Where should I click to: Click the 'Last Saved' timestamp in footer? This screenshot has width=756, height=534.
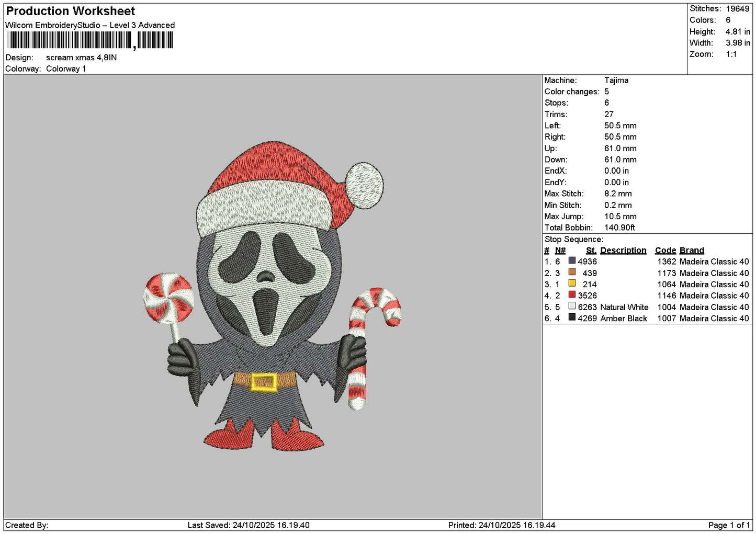point(249,525)
